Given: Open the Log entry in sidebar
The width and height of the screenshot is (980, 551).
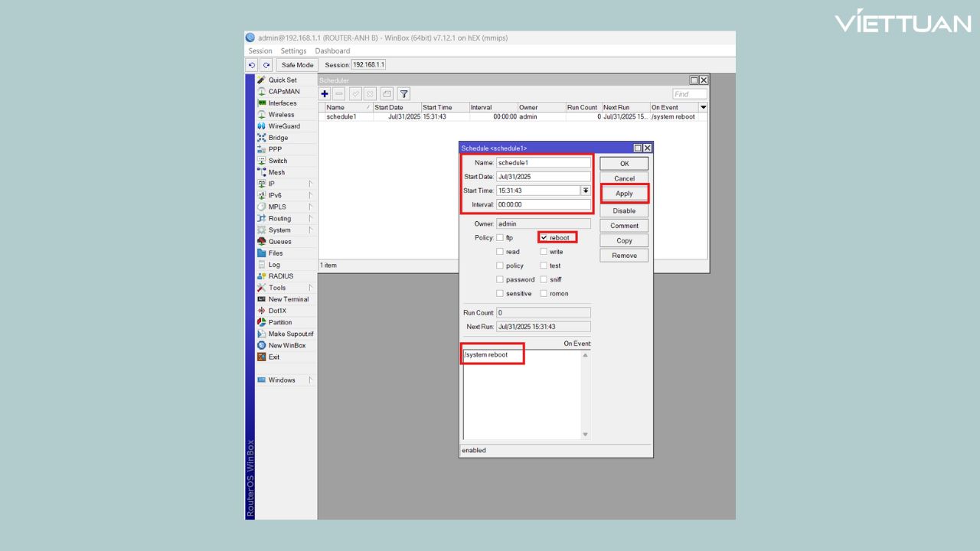Looking at the screenshot, I should (x=274, y=265).
